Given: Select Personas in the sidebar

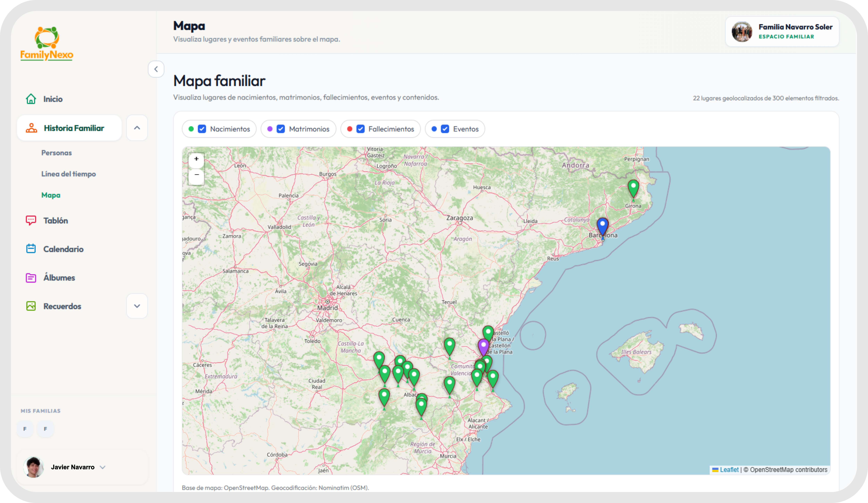Looking at the screenshot, I should coord(56,153).
